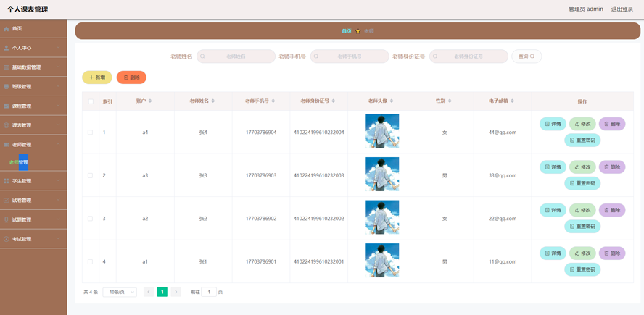Click the 老师姓名 search input field

pyautogui.click(x=236, y=56)
